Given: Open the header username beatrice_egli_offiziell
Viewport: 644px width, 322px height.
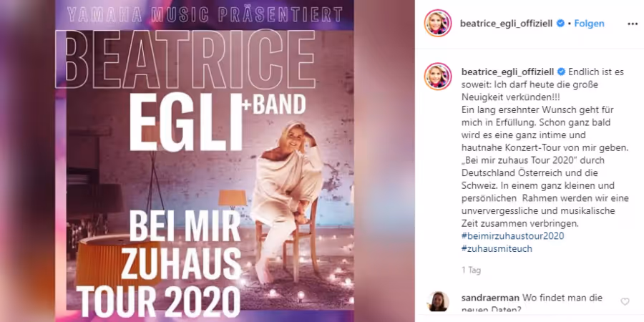Looking at the screenshot, I should 507,24.
